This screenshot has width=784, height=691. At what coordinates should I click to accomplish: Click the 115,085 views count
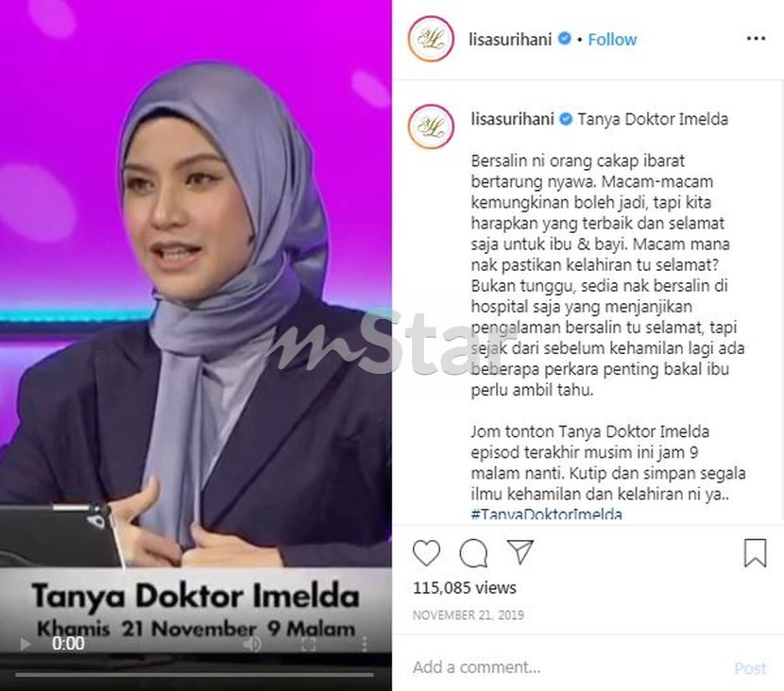point(465,587)
